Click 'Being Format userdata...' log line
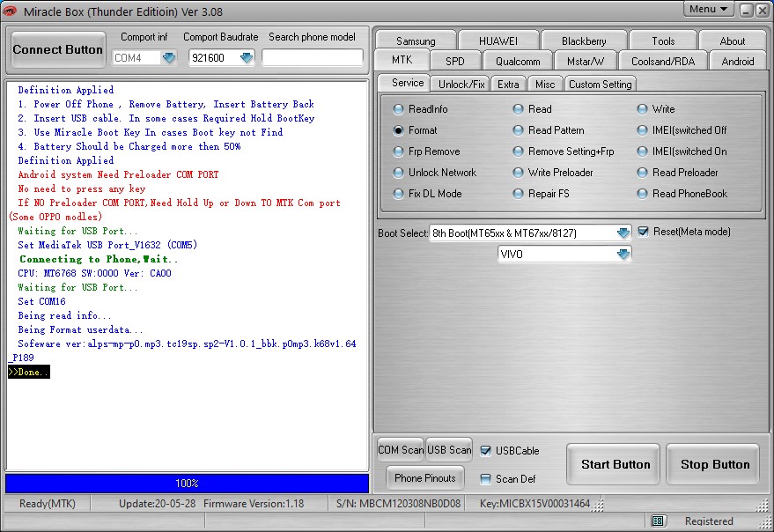Viewport: 774px width, 532px height. [80, 329]
